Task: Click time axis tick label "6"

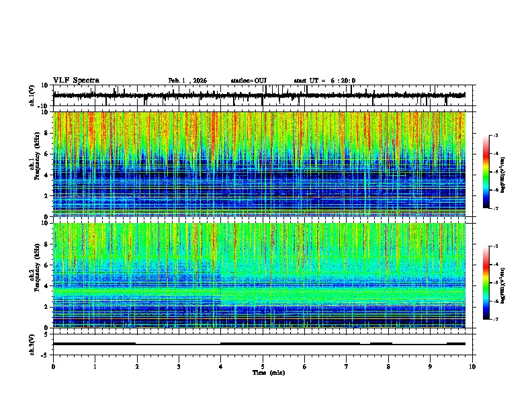Action: (x=305, y=367)
